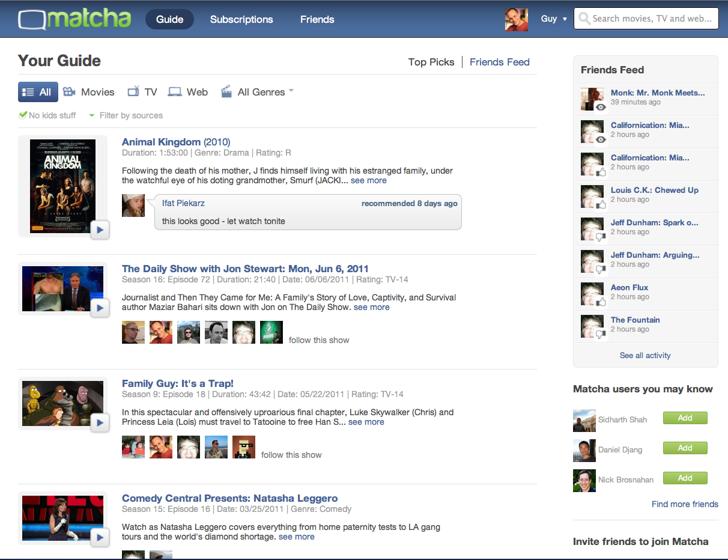Click the avatar beside Aeon Flux

592,294
